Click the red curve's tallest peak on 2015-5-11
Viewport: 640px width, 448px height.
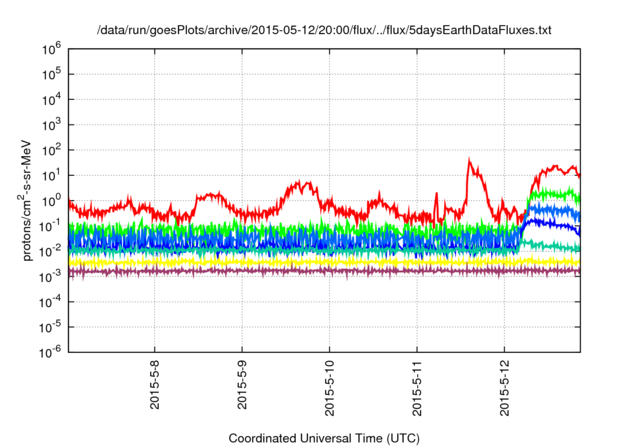(x=469, y=160)
